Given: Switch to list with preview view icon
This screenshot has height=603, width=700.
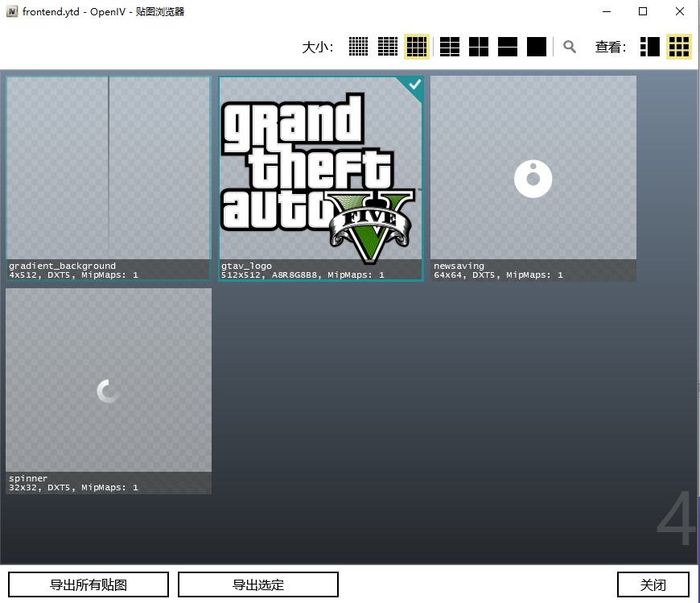Looking at the screenshot, I should point(649,47).
